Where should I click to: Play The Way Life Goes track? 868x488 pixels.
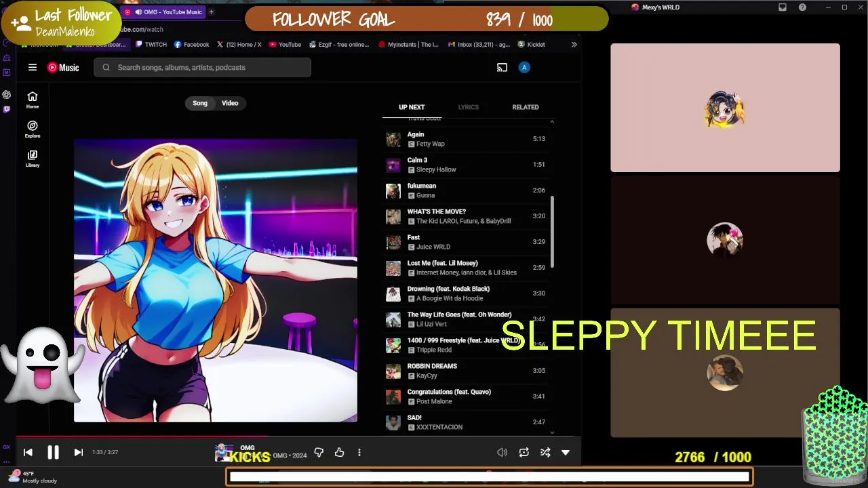465,319
